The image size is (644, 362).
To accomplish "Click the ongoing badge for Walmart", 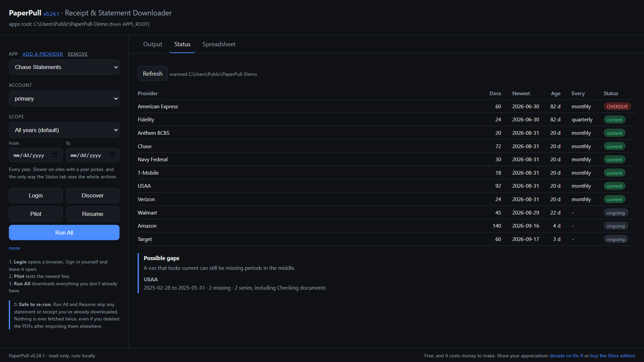I will point(616,213).
